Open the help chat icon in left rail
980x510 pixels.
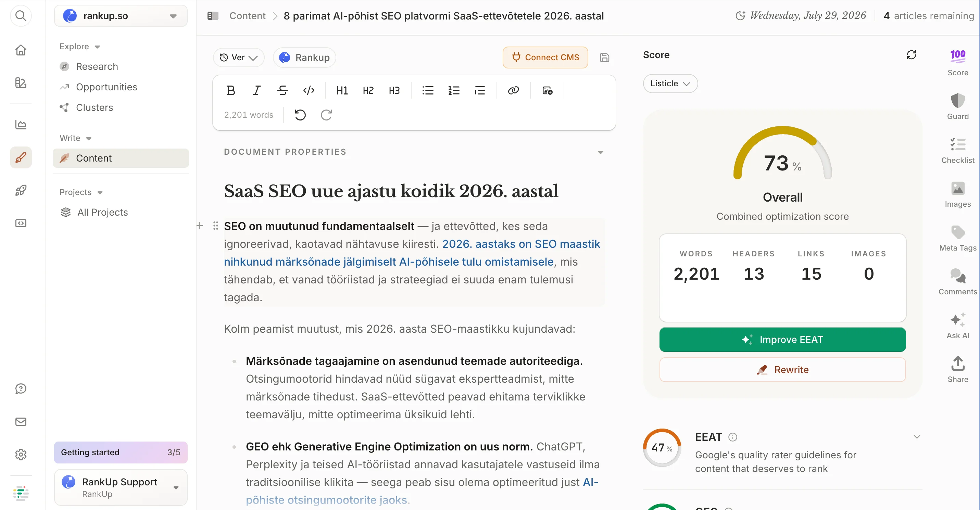(x=21, y=389)
